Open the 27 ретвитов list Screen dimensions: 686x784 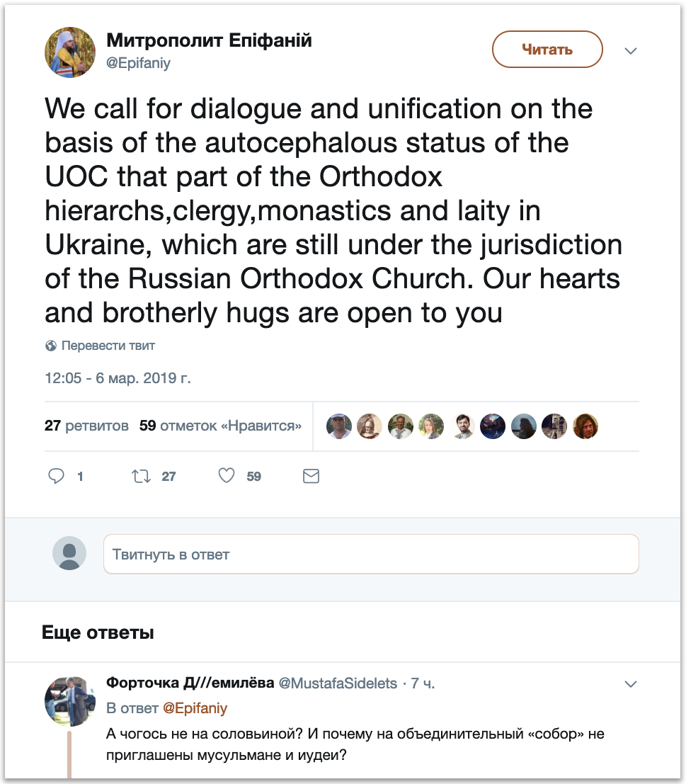click(86, 426)
